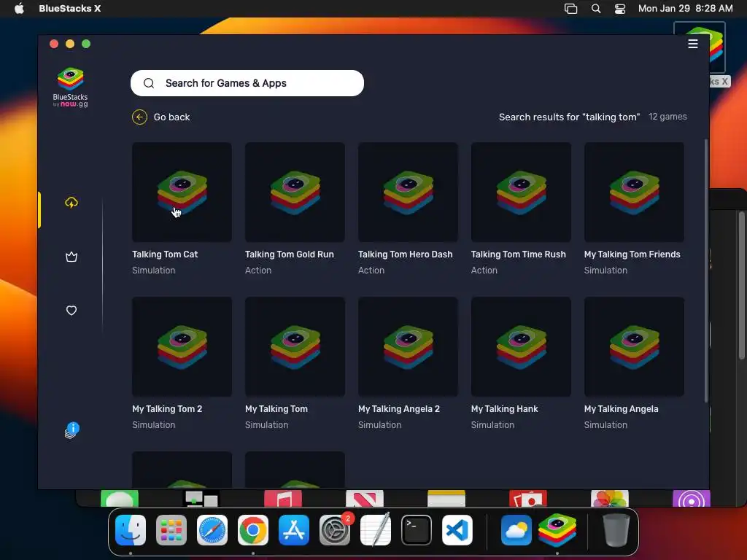Click the Go back arrow icon
The height and width of the screenshot is (560, 747).
click(139, 117)
